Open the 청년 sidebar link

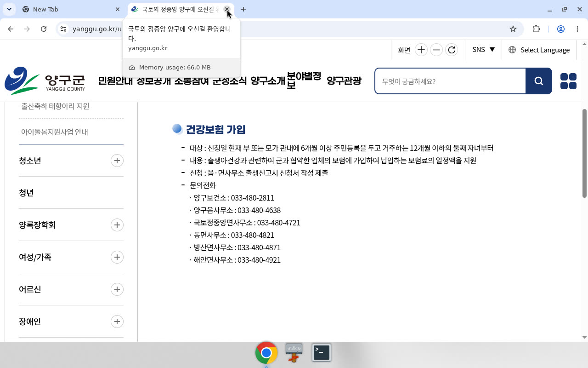(x=26, y=193)
